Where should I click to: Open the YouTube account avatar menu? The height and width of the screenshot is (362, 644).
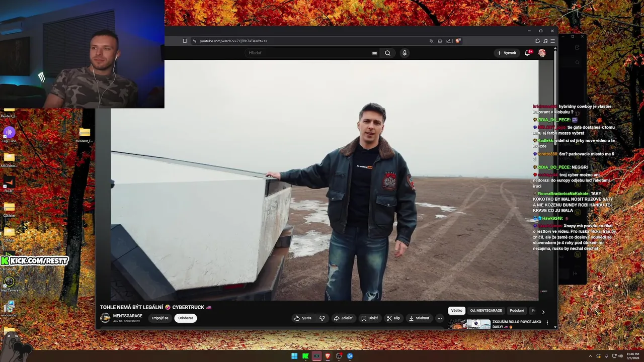click(542, 53)
